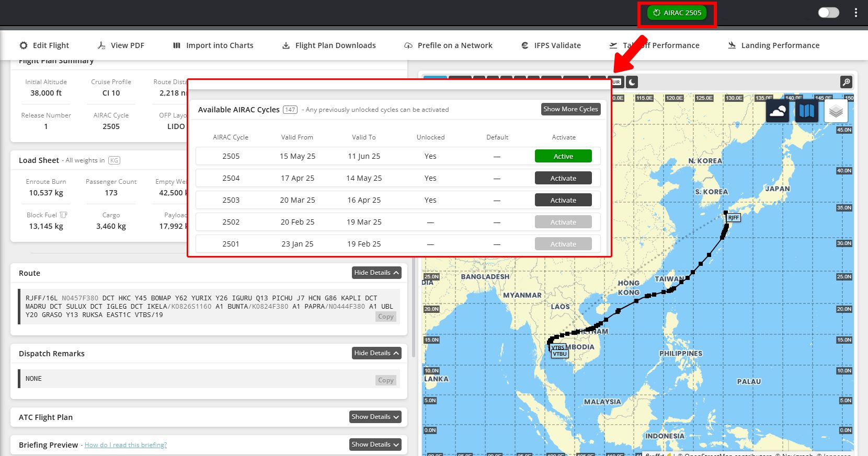Collapse Route with Hide Details
This screenshot has height=456, width=868.
click(376, 273)
